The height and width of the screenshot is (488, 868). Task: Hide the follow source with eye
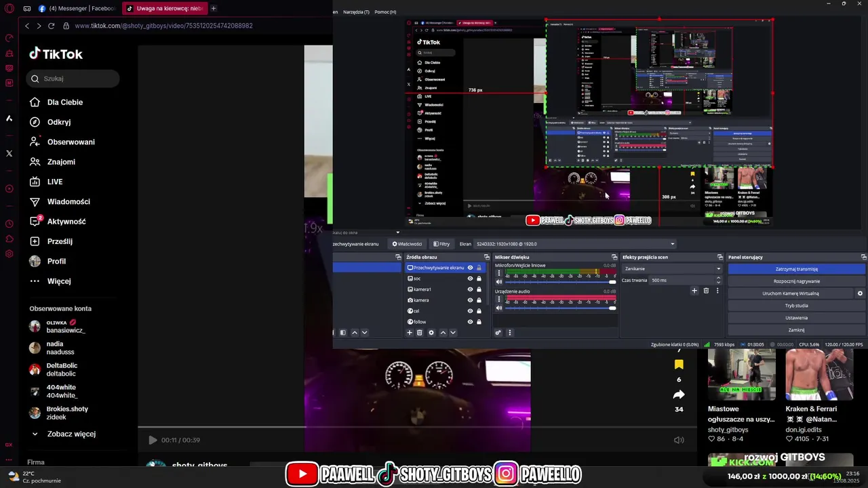coord(470,322)
